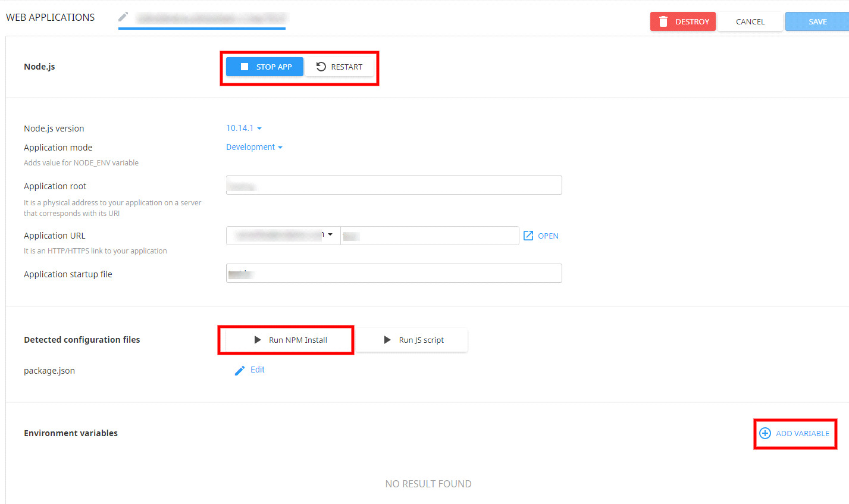Click CANCEL to discard changes
The image size is (849, 504).
coord(750,21)
